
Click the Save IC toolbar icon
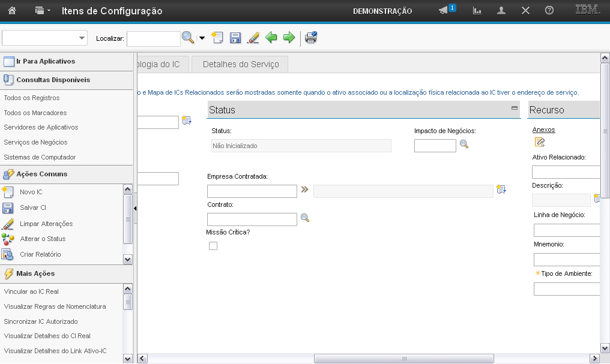235,38
